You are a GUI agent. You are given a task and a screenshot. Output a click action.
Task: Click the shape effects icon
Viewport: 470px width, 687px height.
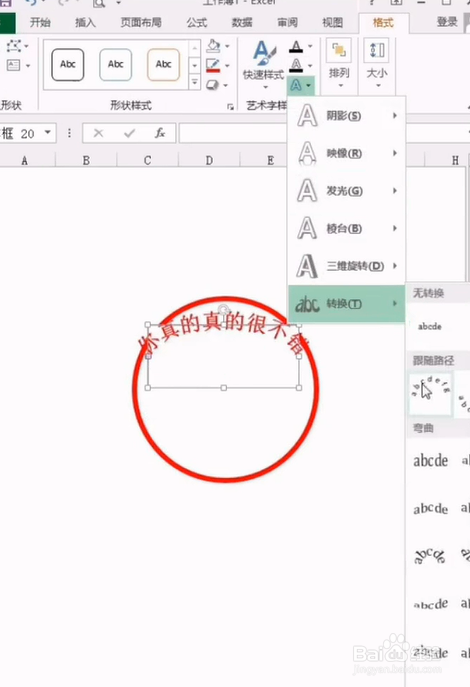213,85
